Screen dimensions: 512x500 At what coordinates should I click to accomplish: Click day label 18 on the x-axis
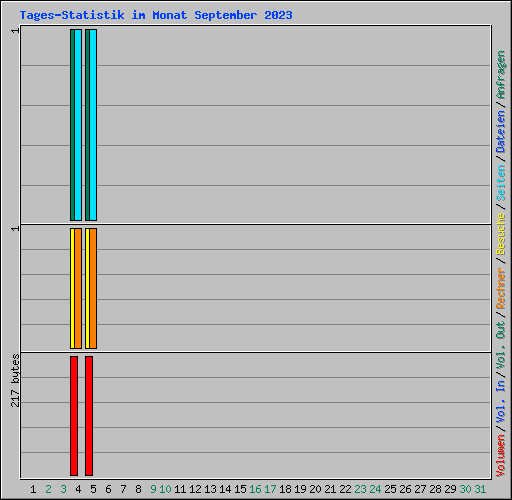click(x=285, y=489)
